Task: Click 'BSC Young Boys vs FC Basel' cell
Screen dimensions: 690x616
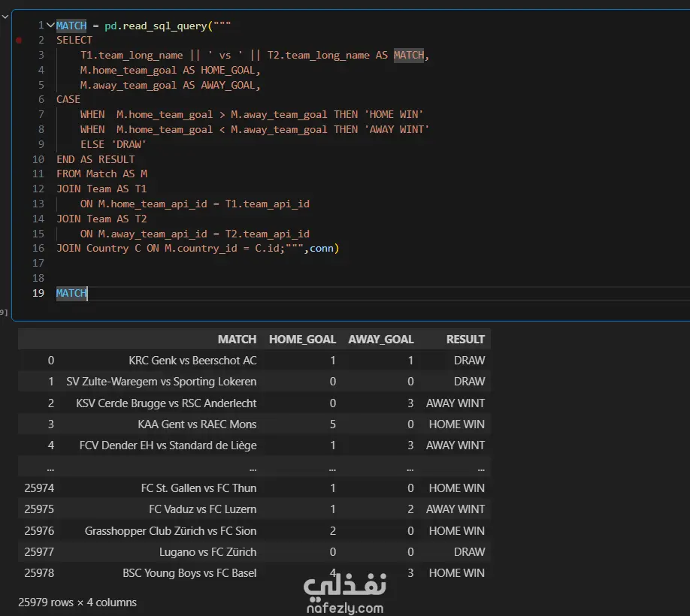Action: (x=189, y=573)
